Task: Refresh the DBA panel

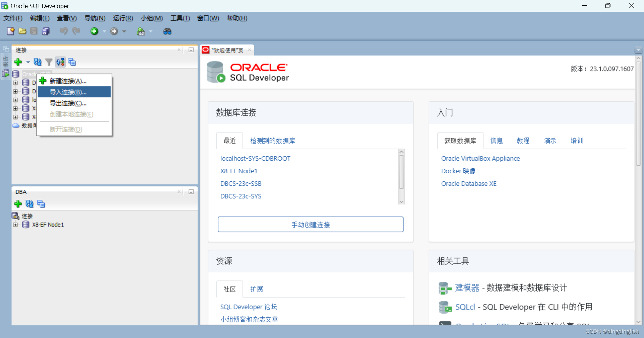Action: [30, 204]
